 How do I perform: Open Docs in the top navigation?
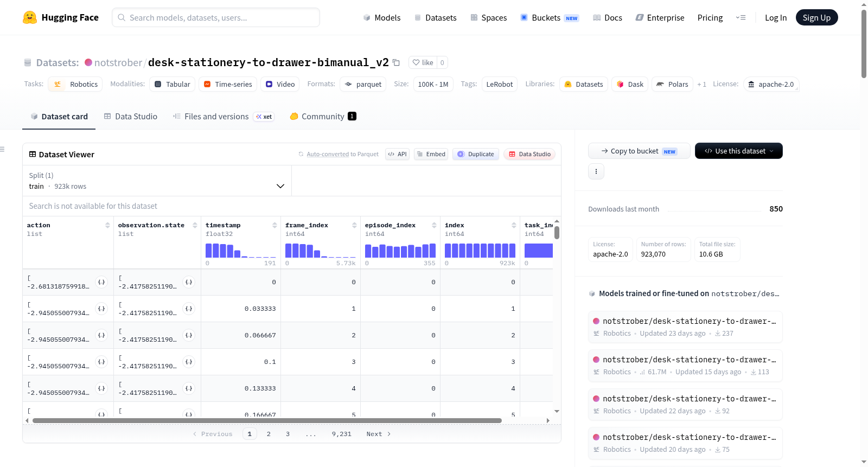click(608, 17)
